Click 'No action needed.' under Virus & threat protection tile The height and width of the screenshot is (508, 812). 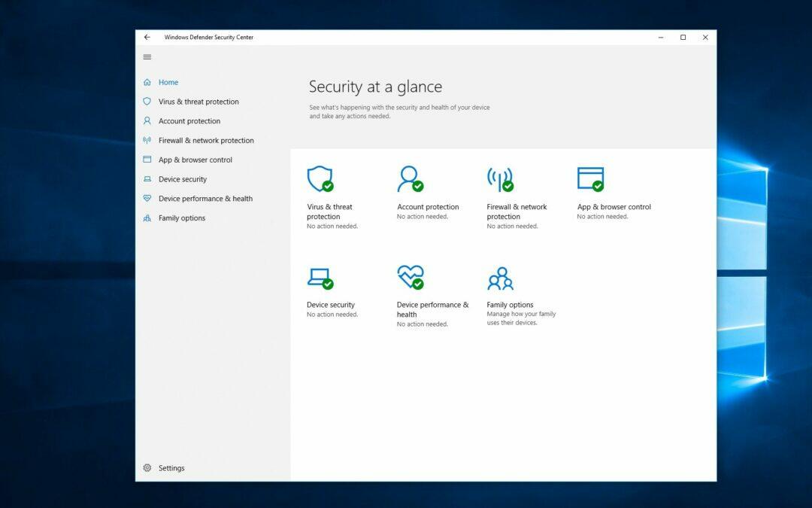point(332,227)
